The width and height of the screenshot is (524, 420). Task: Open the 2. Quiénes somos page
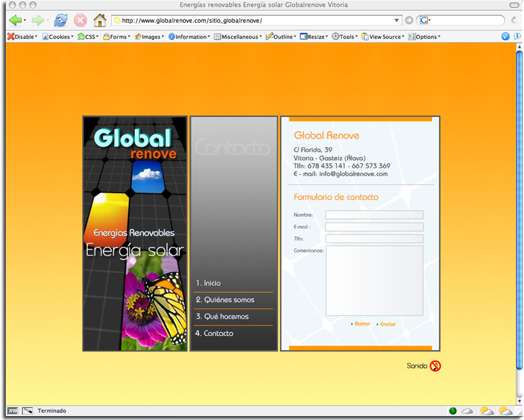coord(225,300)
